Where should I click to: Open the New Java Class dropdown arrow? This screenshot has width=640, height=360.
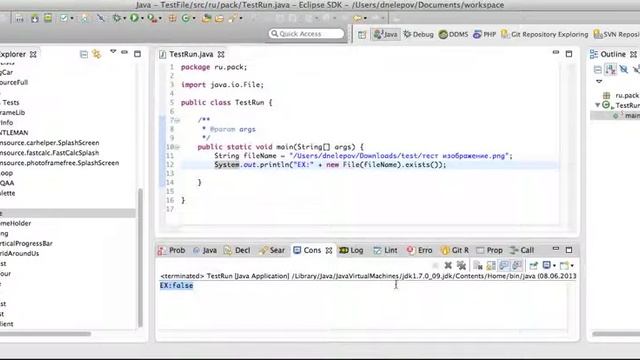click(194, 18)
